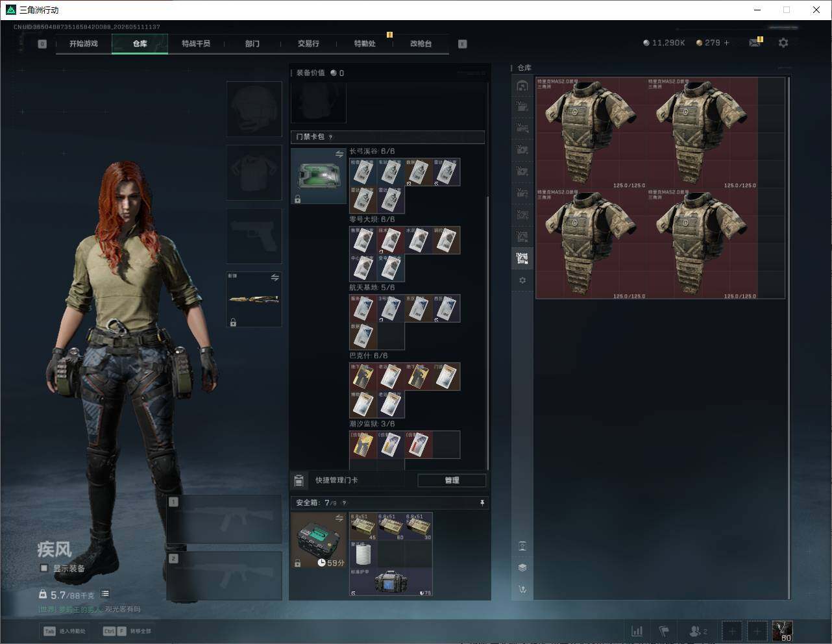Toggle the pin icon on 安全箱 header
This screenshot has height=644, width=832.
(x=482, y=502)
